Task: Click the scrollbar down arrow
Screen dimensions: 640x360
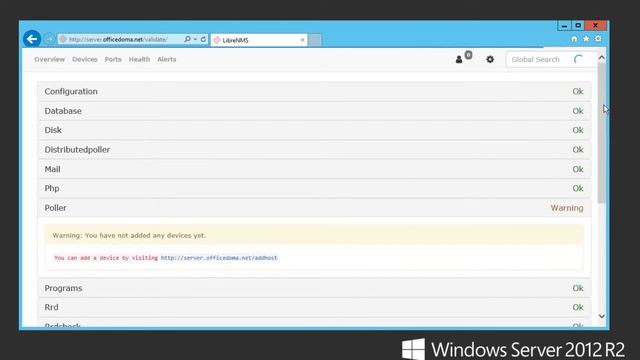Action: coord(602,316)
